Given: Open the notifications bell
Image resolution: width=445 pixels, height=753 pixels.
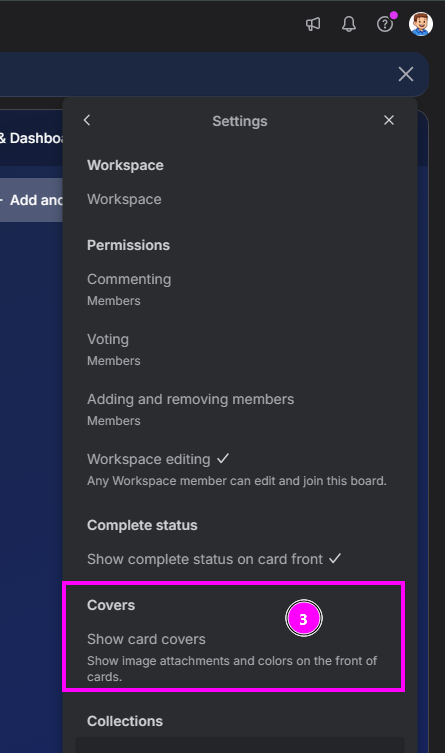Looking at the screenshot, I should pos(349,24).
